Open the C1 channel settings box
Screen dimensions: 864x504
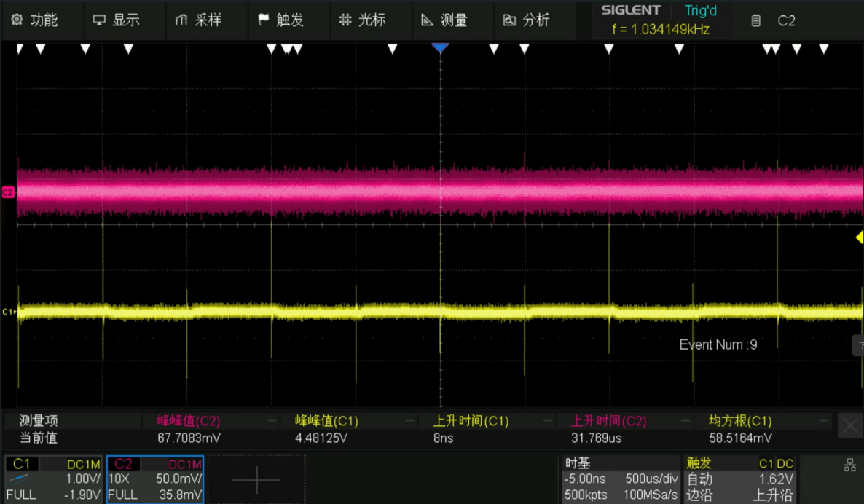(x=53, y=479)
